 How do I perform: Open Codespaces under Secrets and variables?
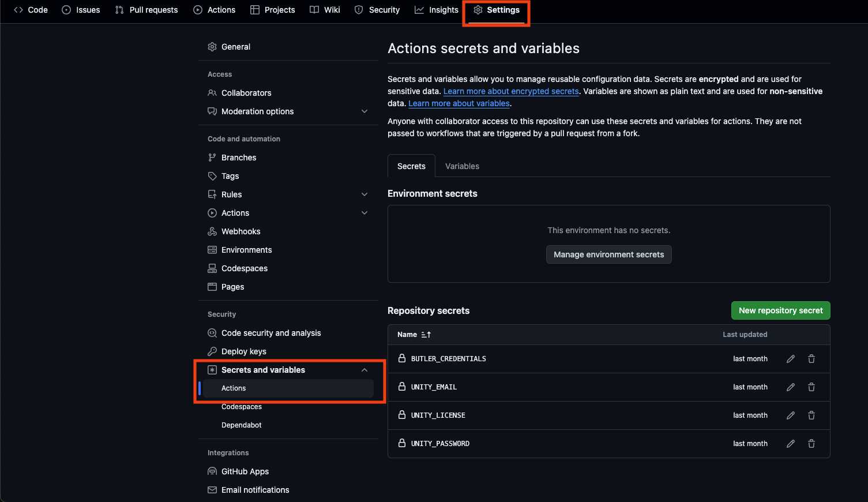[x=242, y=407]
